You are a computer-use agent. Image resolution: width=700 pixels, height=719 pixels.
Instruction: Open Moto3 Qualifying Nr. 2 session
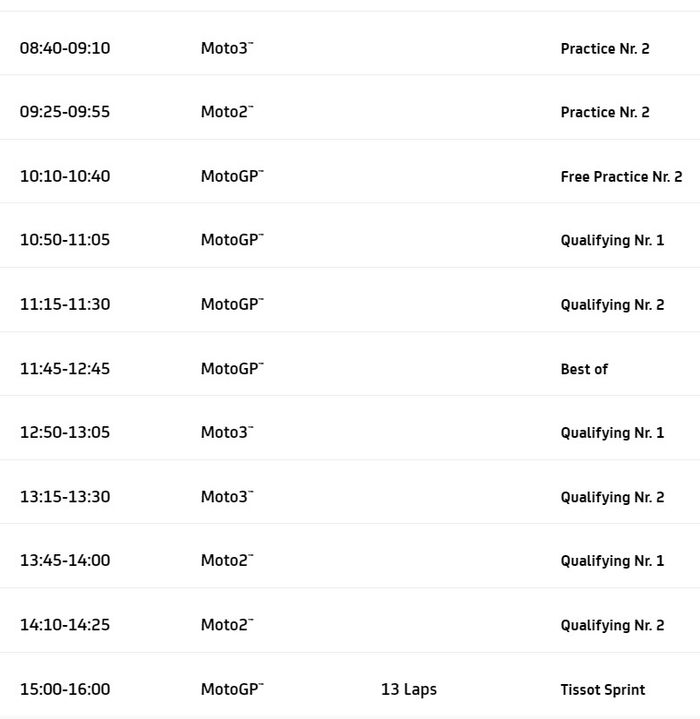612,497
